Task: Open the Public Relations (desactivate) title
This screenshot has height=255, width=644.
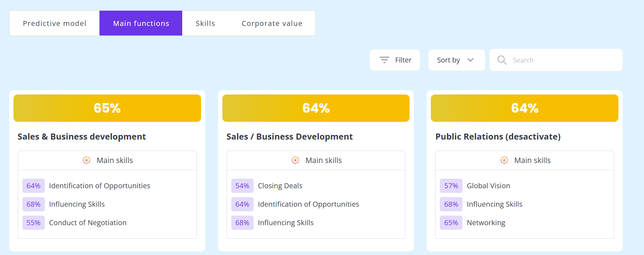Action: (498, 137)
